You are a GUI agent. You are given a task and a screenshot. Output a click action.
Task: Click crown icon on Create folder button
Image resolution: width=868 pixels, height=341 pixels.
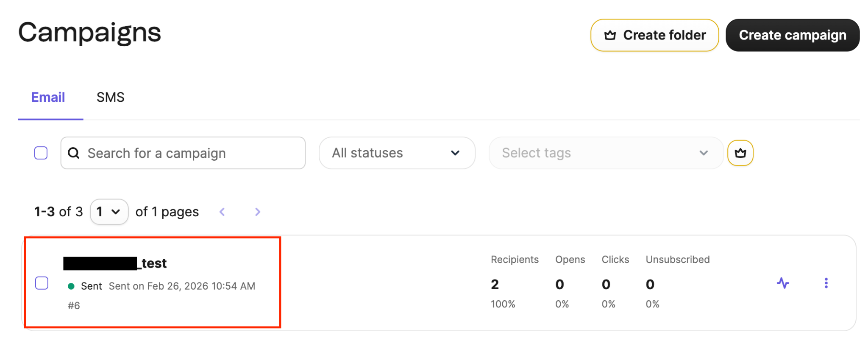pyautogui.click(x=610, y=35)
